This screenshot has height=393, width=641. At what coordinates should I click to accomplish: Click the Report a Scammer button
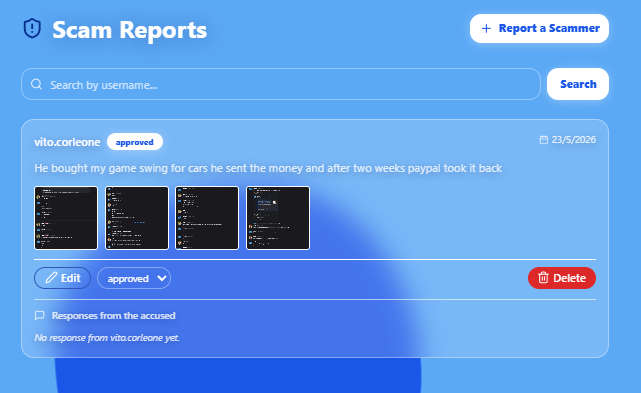coord(539,29)
